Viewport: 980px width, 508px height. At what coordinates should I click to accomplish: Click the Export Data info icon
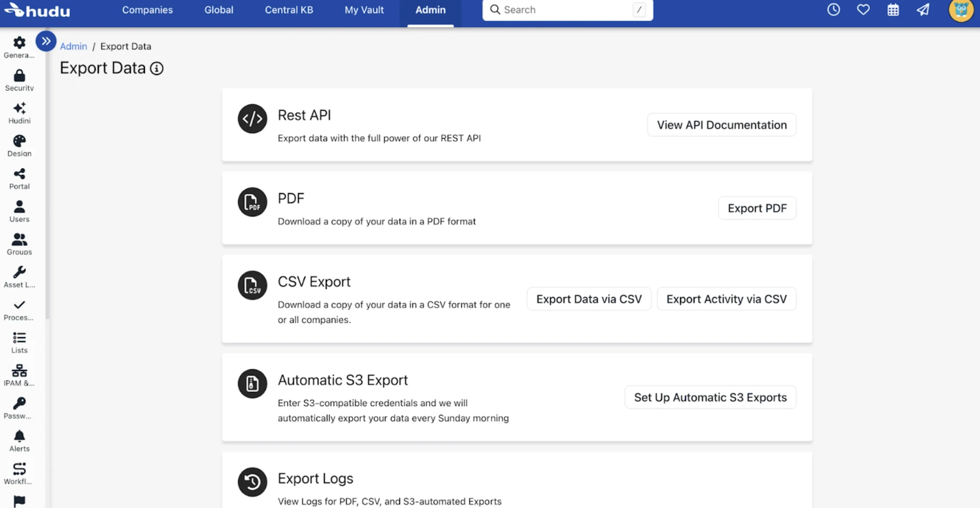157,68
